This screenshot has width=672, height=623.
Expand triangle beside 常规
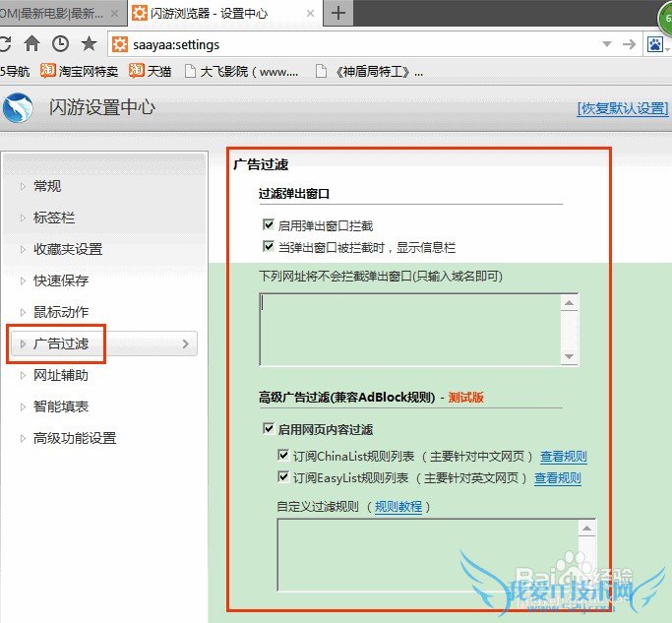[x=24, y=186]
